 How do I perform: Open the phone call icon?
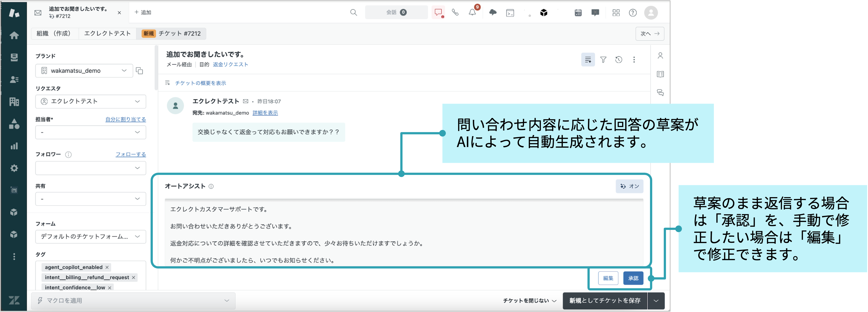[455, 12]
